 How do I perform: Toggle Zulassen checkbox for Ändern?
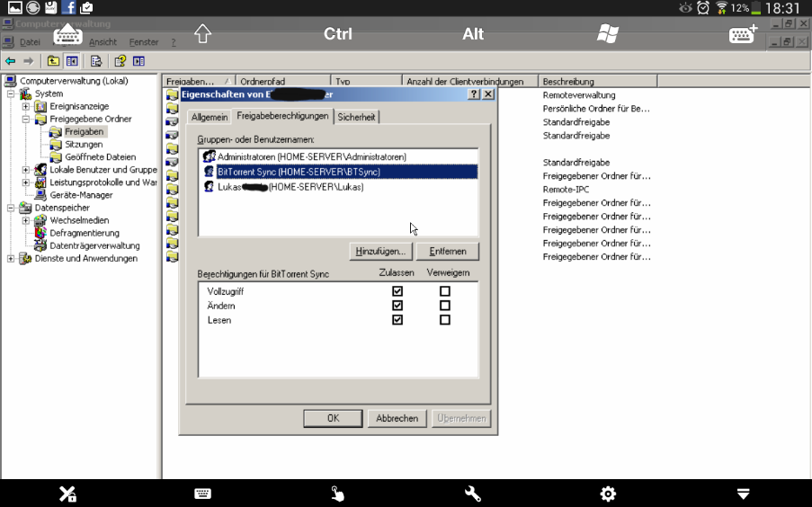pos(397,306)
